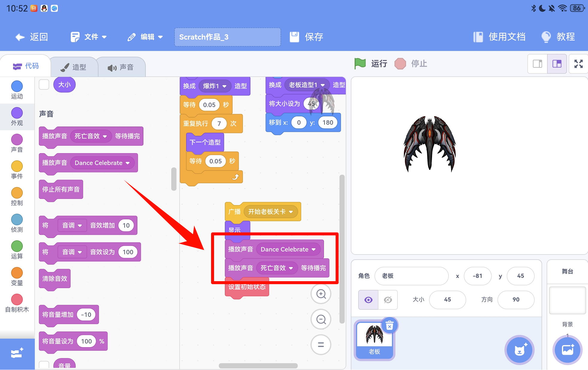Show the sprite with the eye toggle
The width and height of the screenshot is (588, 370).
[x=369, y=300]
